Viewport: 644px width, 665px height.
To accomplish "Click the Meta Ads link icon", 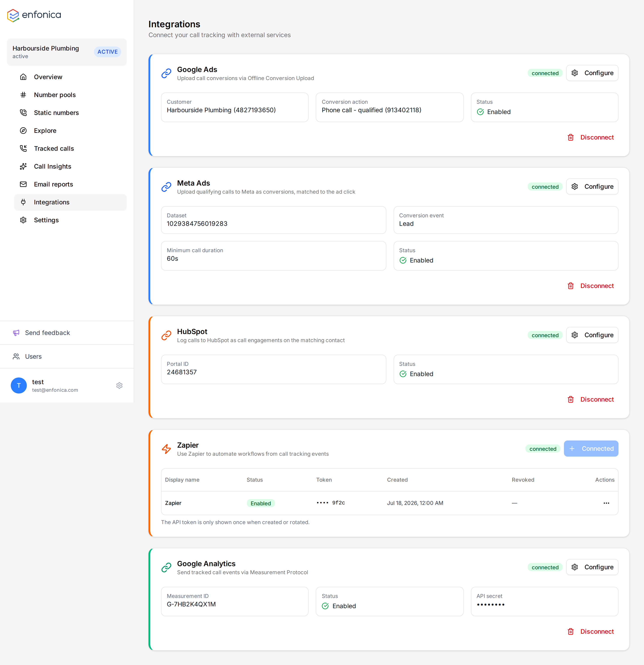I will click(166, 187).
